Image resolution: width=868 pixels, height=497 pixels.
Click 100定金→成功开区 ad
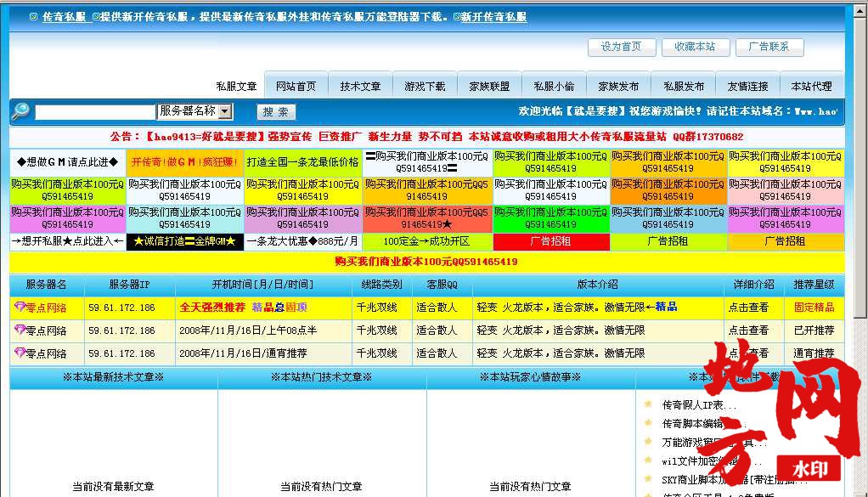(x=427, y=241)
